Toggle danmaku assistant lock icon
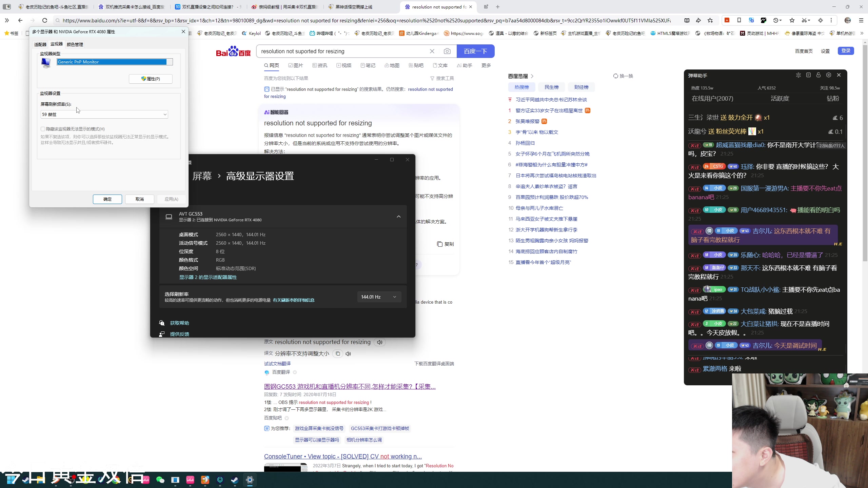 pos(818,75)
